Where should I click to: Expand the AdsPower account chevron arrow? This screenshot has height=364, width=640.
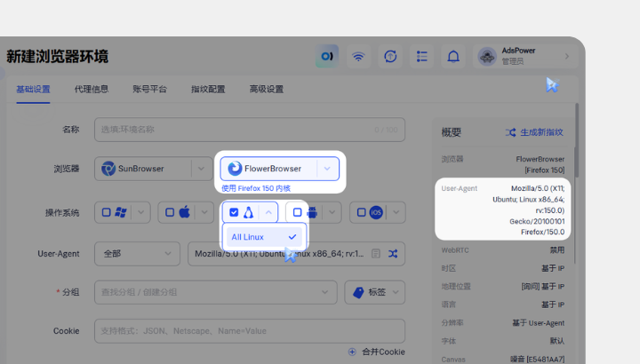(567, 56)
